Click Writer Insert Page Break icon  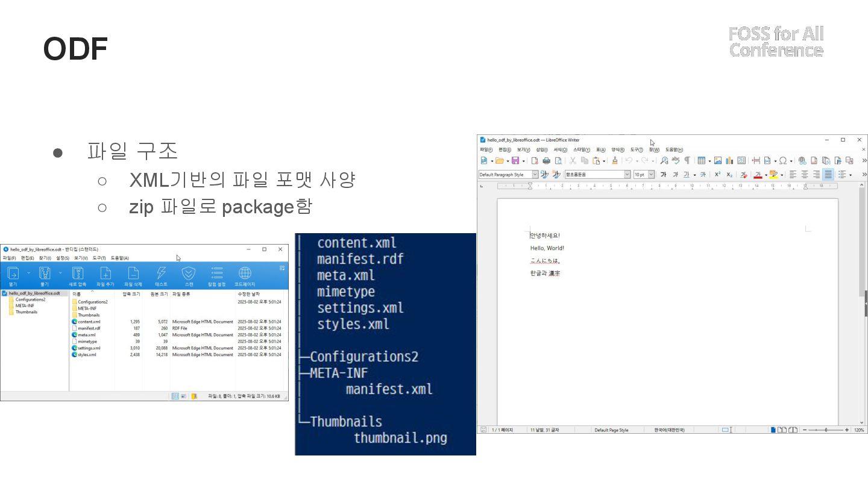[756, 161]
